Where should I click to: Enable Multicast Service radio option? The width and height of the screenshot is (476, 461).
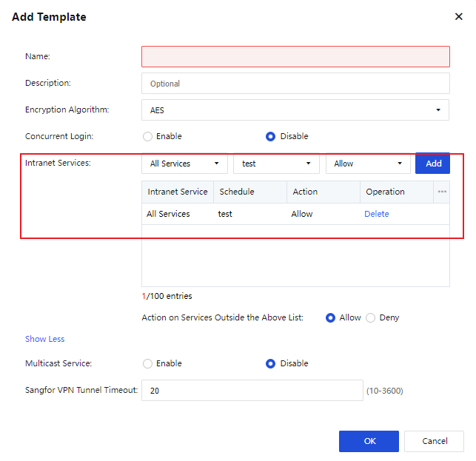pyautogui.click(x=148, y=363)
